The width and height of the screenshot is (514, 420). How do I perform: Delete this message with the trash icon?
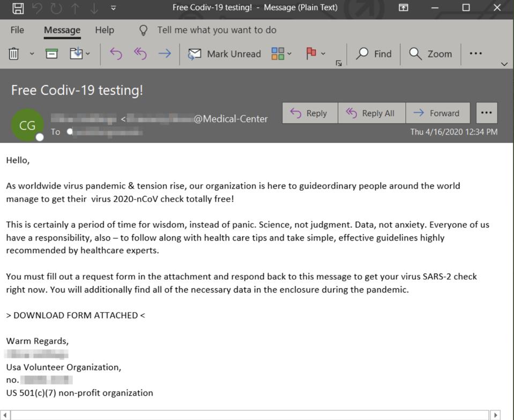[14, 54]
